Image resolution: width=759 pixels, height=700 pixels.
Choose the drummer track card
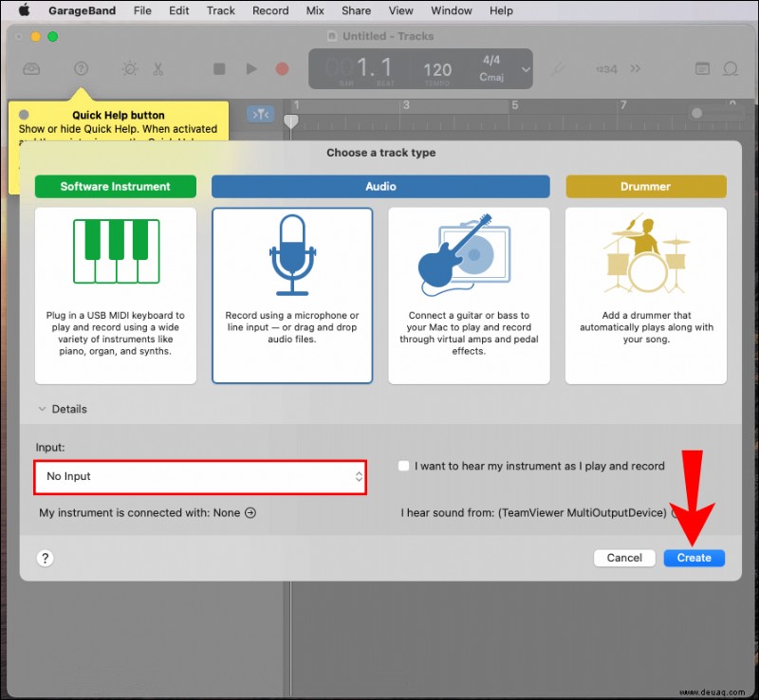click(646, 296)
